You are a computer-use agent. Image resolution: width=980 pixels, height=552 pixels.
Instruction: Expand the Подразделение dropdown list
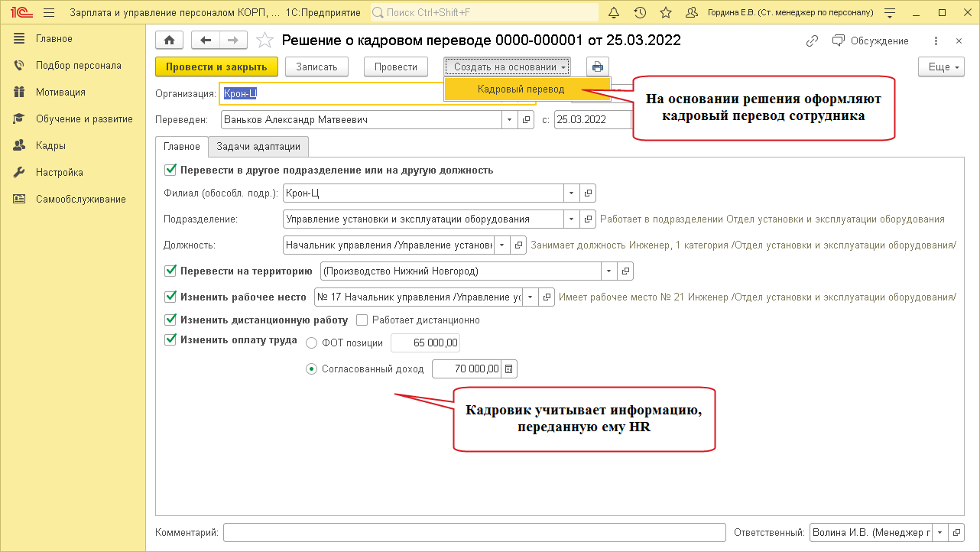[572, 219]
